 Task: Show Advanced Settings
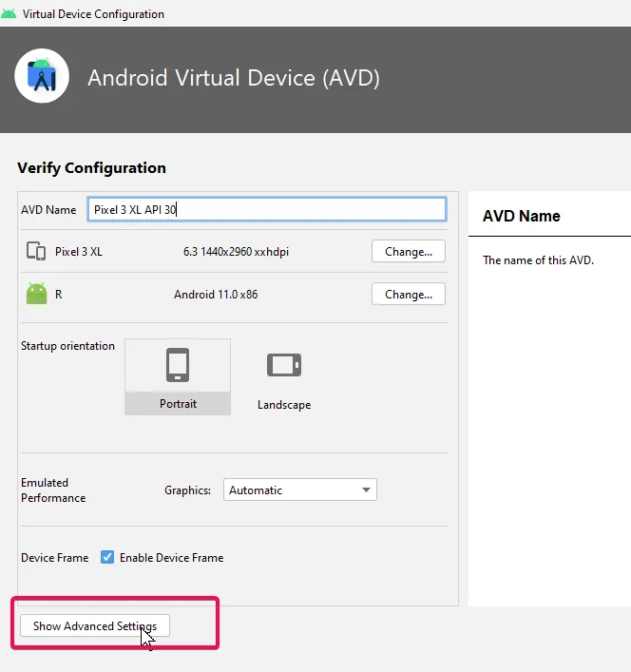[x=95, y=625]
